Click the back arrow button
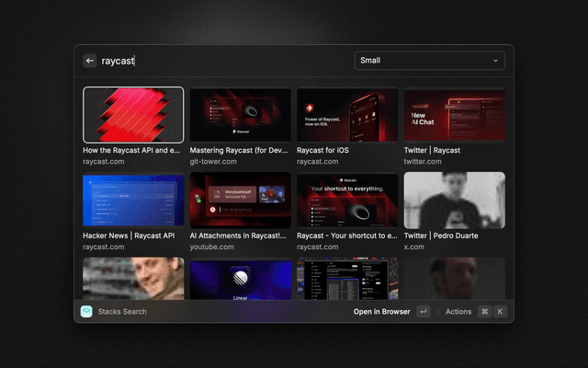Viewport: 588px width, 368px height. pos(90,61)
